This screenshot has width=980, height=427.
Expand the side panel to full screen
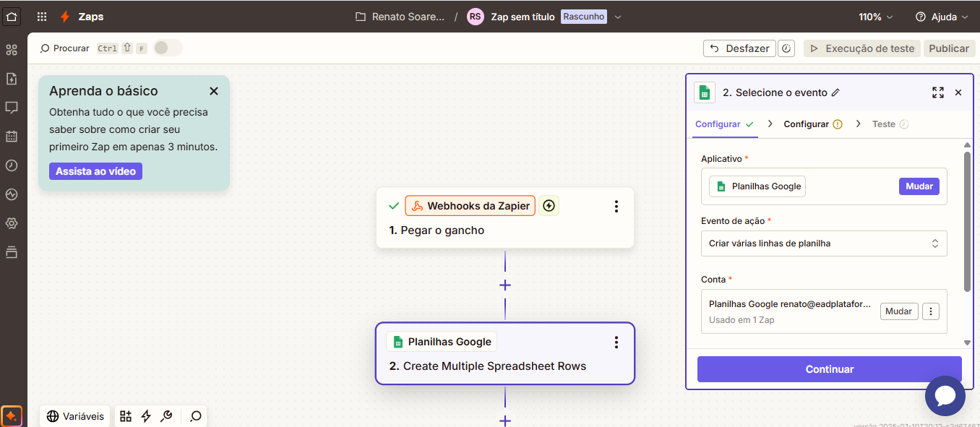[938, 92]
